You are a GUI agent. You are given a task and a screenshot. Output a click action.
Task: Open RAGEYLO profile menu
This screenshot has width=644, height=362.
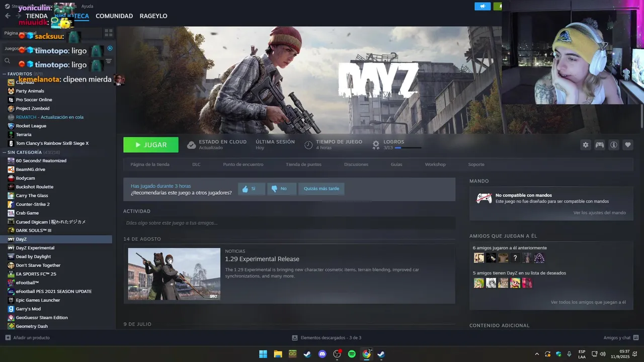pyautogui.click(x=153, y=16)
